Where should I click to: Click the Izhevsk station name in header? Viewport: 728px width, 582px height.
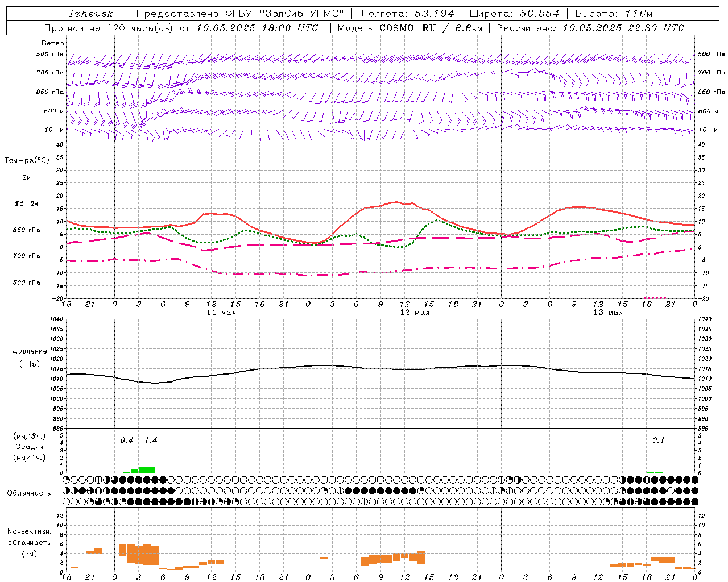91,14
